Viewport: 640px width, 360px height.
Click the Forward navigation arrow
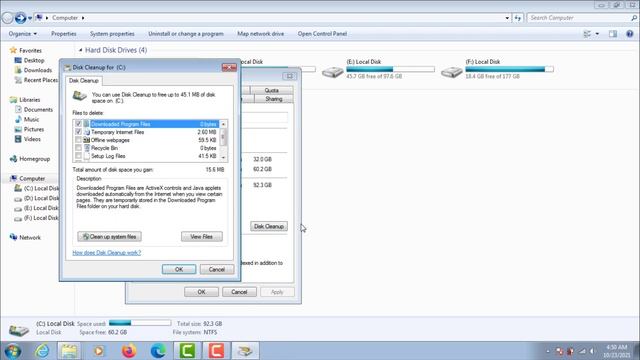tap(20, 18)
